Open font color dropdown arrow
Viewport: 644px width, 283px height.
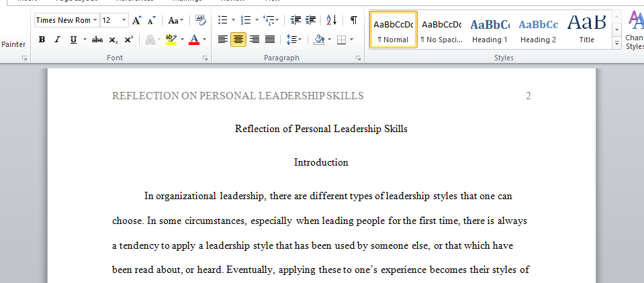click(205, 40)
